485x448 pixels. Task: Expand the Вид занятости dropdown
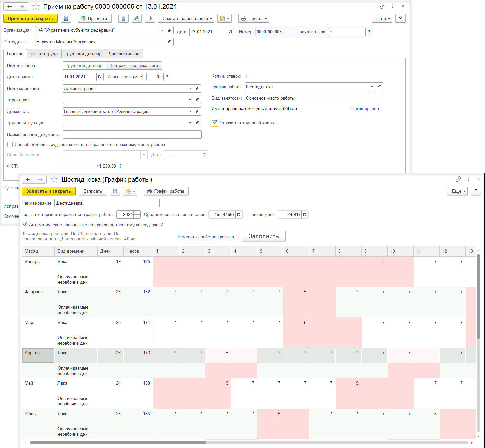pyautogui.click(x=379, y=98)
